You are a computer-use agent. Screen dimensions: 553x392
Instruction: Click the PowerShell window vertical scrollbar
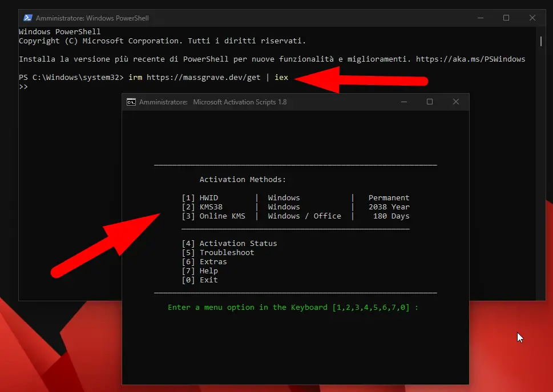coord(540,41)
